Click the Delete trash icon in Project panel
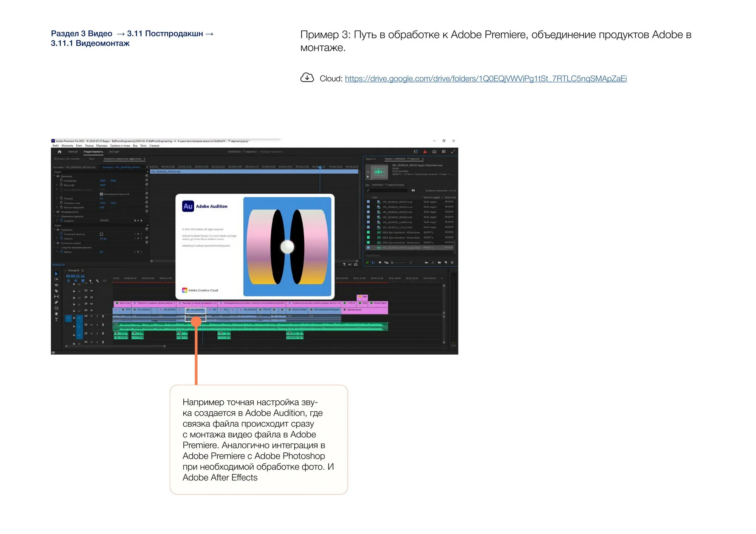This screenshot has height=534, width=756. point(452,262)
